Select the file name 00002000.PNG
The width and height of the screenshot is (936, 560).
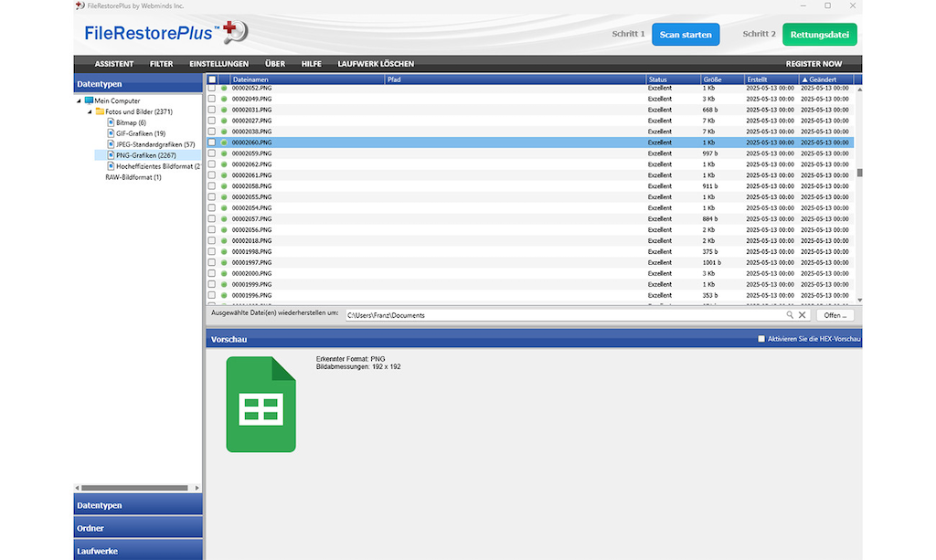point(251,273)
